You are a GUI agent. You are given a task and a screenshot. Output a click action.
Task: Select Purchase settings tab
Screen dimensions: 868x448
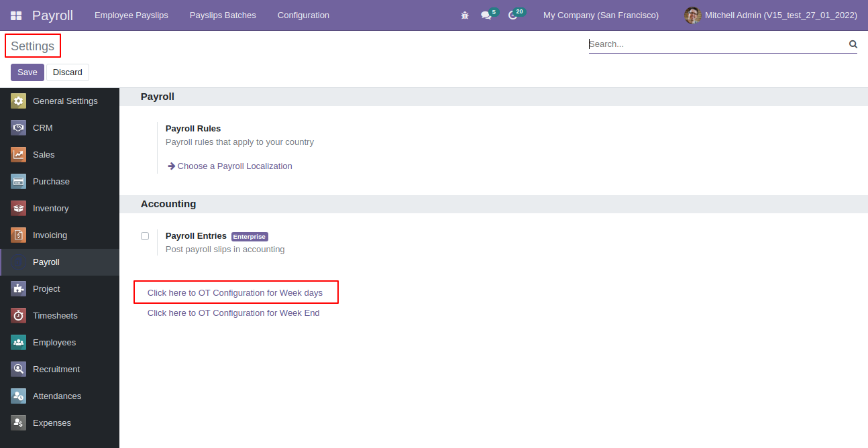click(x=60, y=182)
